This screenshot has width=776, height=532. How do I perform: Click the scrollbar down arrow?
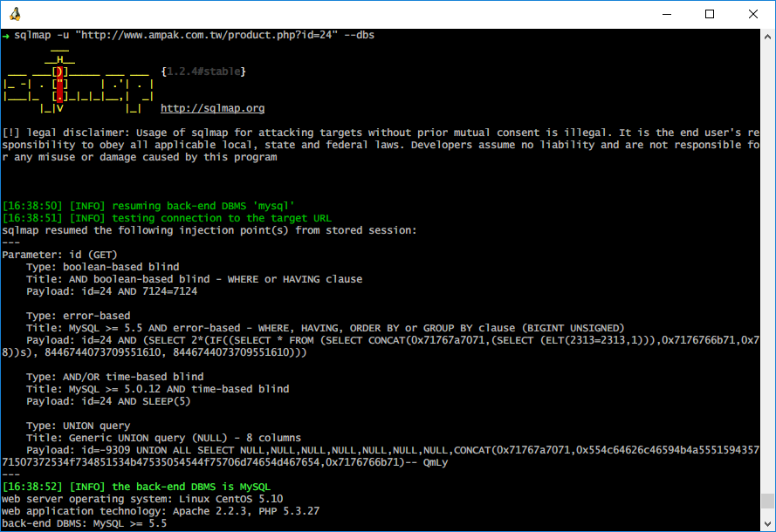767,524
